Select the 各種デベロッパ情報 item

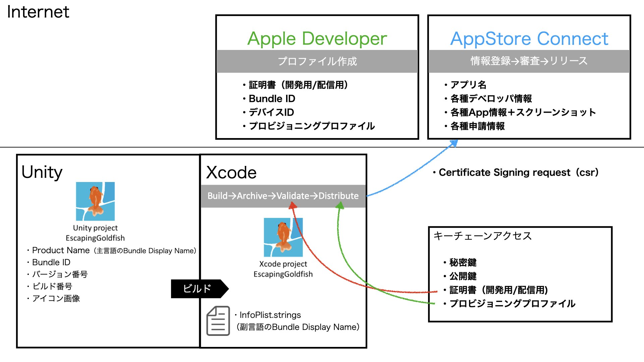coord(488,99)
